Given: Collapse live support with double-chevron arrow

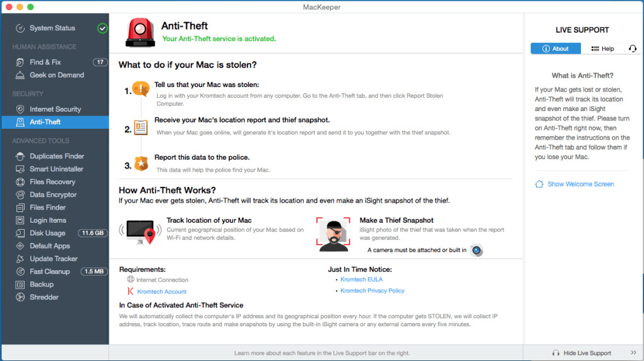Looking at the screenshot, I should tap(633, 352).
